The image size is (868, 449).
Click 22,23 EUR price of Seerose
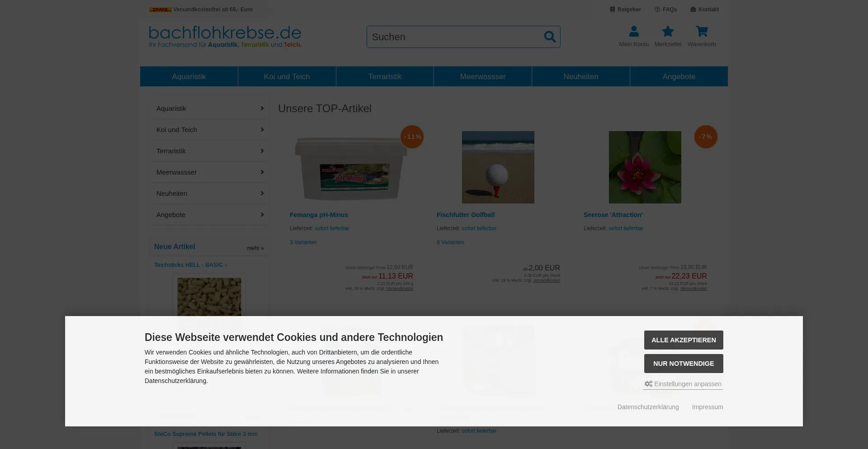[689, 276]
